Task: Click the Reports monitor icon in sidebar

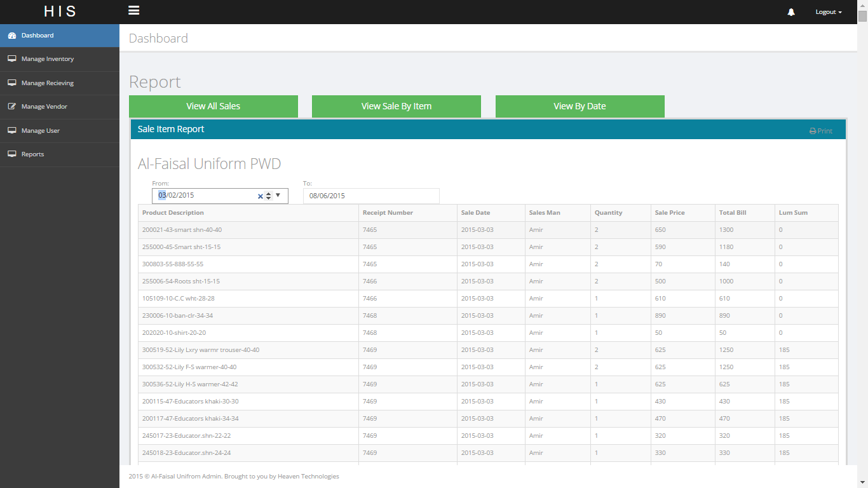Action: pos(11,154)
